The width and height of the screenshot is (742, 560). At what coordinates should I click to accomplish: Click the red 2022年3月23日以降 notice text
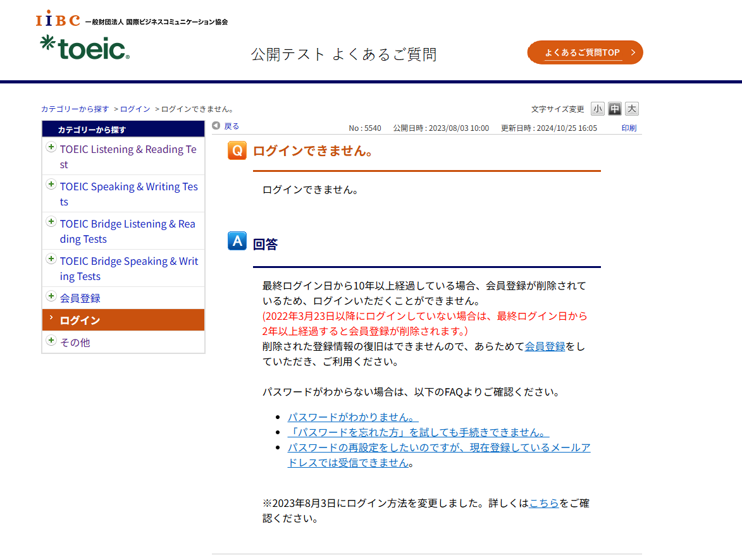[425, 324]
